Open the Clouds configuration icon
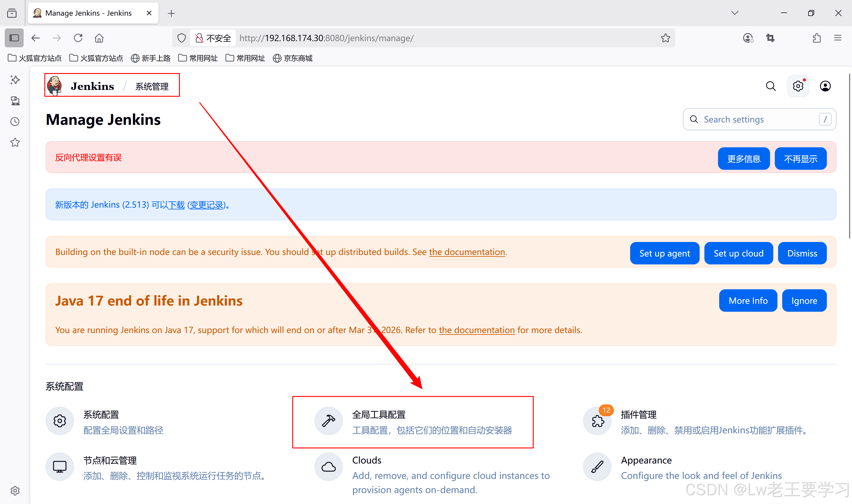The height and width of the screenshot is (504, 852). (x=328, y=467)
